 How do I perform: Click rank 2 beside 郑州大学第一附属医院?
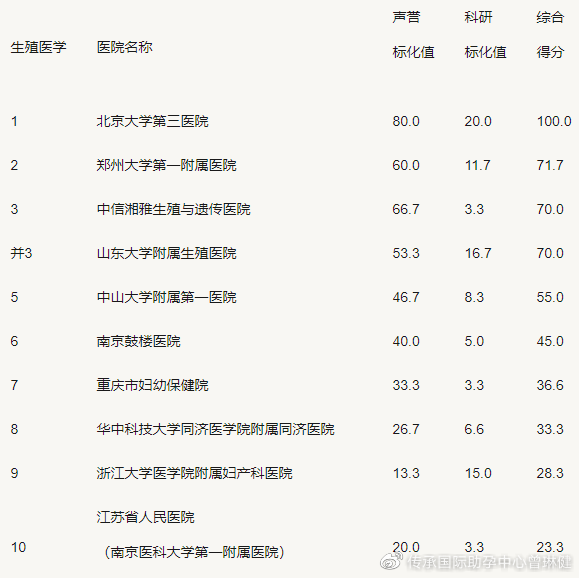tap(14, 165)
